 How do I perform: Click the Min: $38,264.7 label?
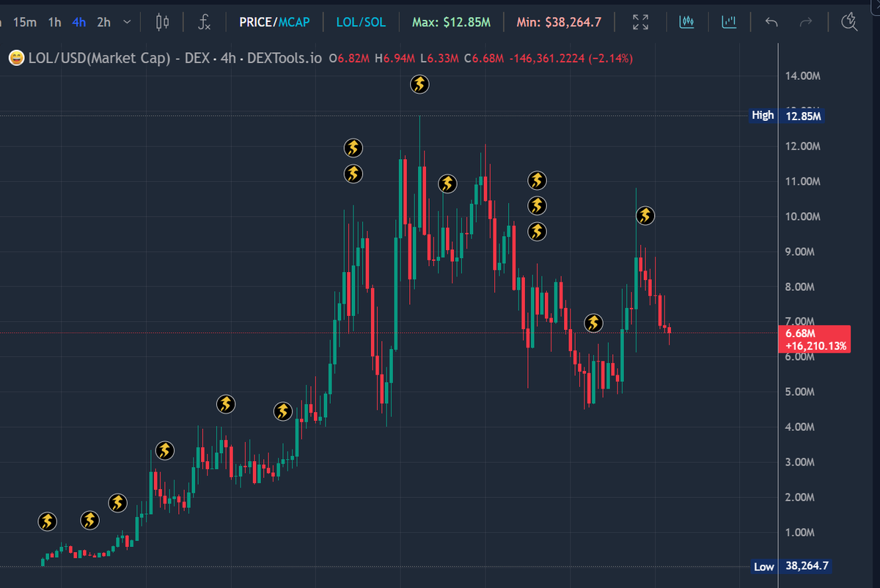559,22
